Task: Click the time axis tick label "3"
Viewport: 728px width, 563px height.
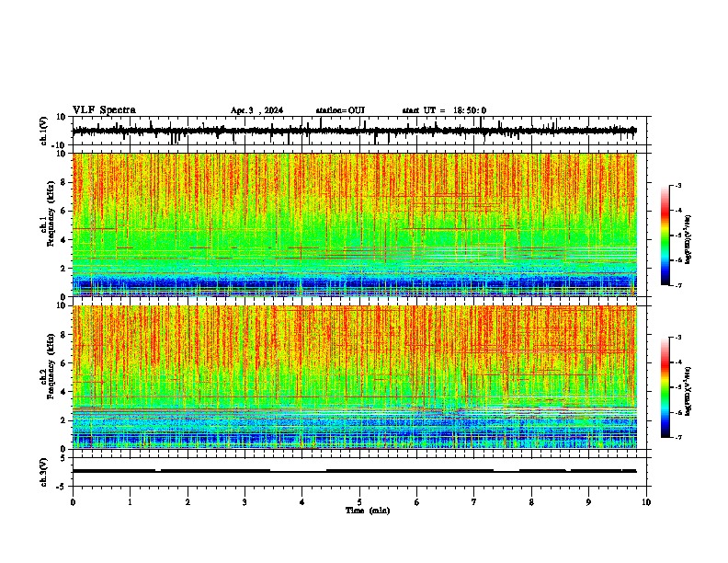Action: pos(245,502)
